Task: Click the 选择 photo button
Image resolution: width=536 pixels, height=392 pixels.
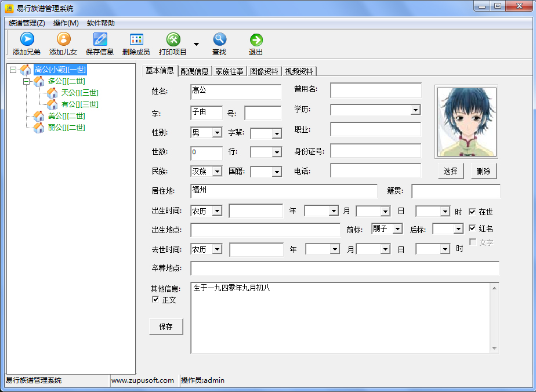Action: [450, 171]
